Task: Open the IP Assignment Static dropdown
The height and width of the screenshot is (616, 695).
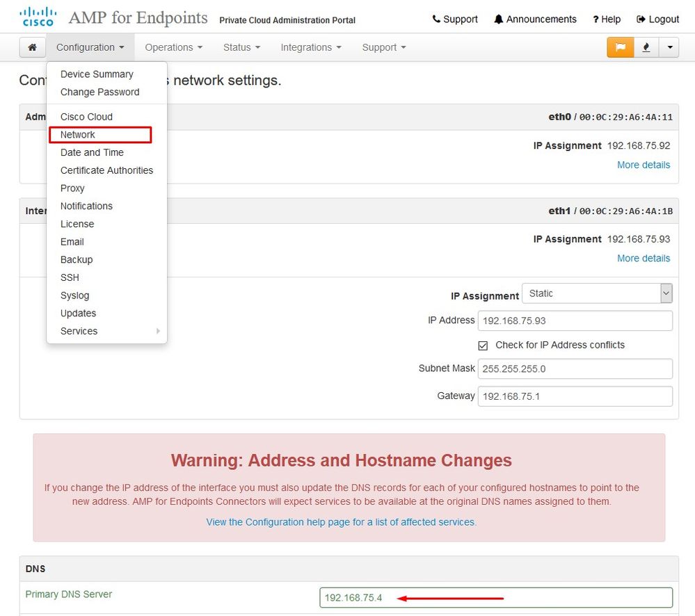Action: click(x=597, y=293)
